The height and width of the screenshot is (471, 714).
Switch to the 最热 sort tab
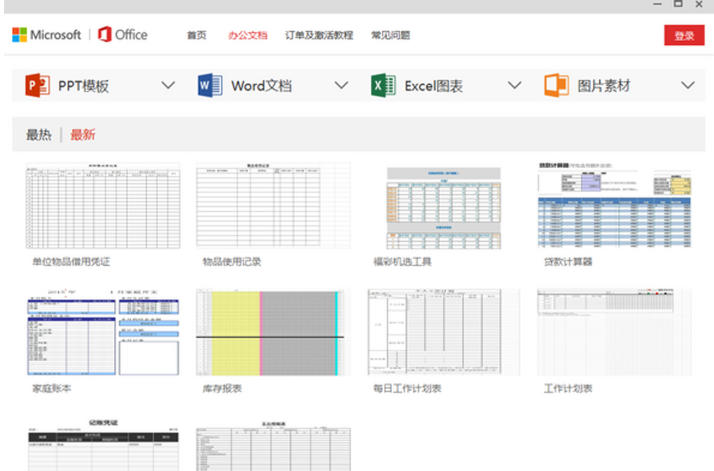click(x=38, y=135)
